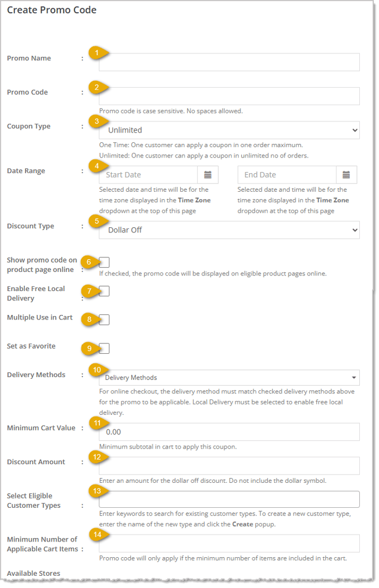Click the Promo Name label
The image size is (379, 588).
coord(29,58)
